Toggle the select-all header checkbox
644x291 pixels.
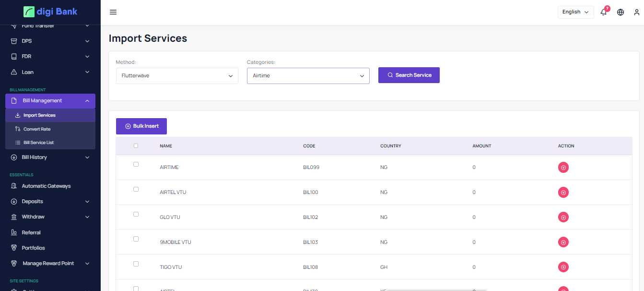pyautogui.click(x=136, y=146)
